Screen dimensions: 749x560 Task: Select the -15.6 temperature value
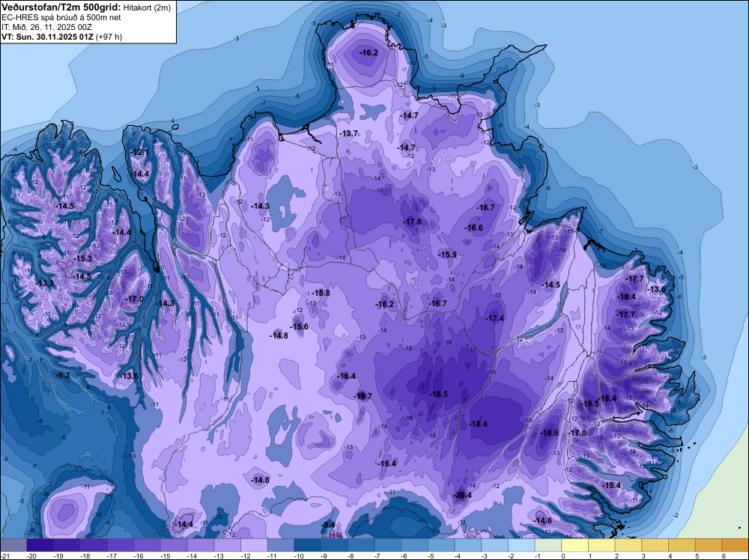(299, 326)
